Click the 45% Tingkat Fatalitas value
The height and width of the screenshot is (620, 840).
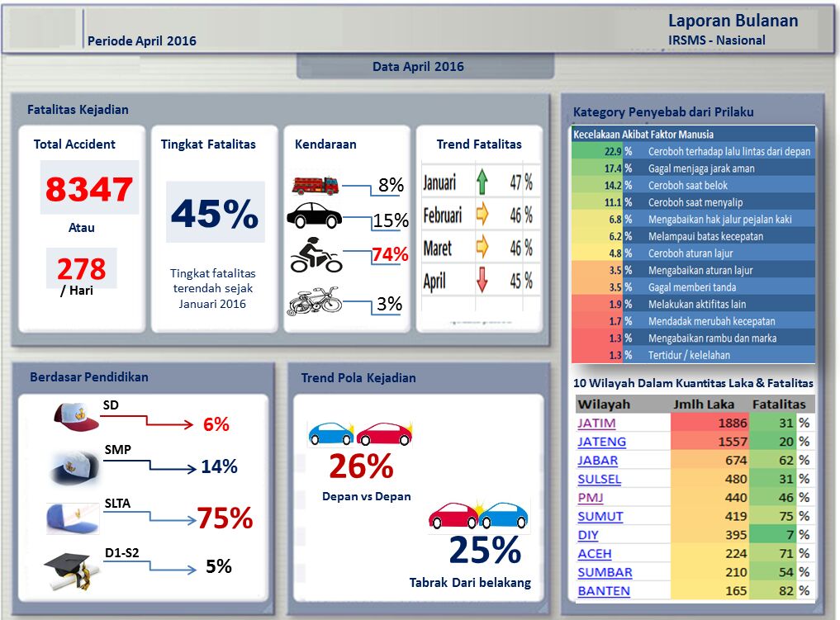point(215,214)
